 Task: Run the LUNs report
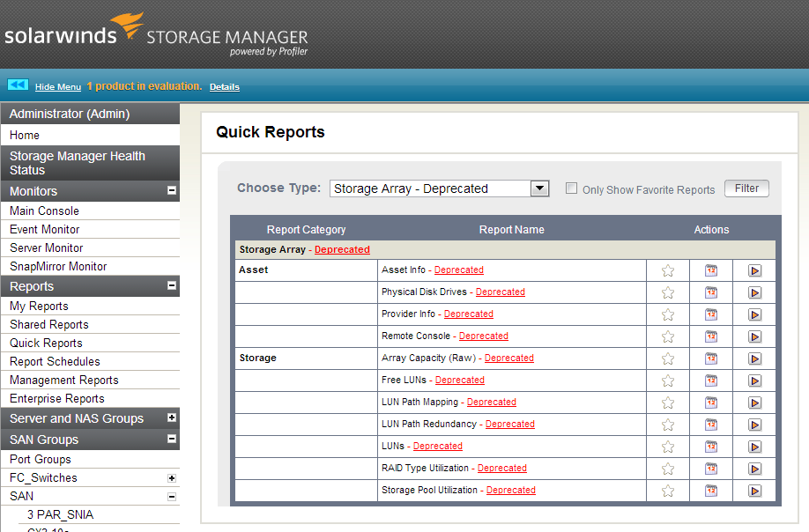(754, 447)
